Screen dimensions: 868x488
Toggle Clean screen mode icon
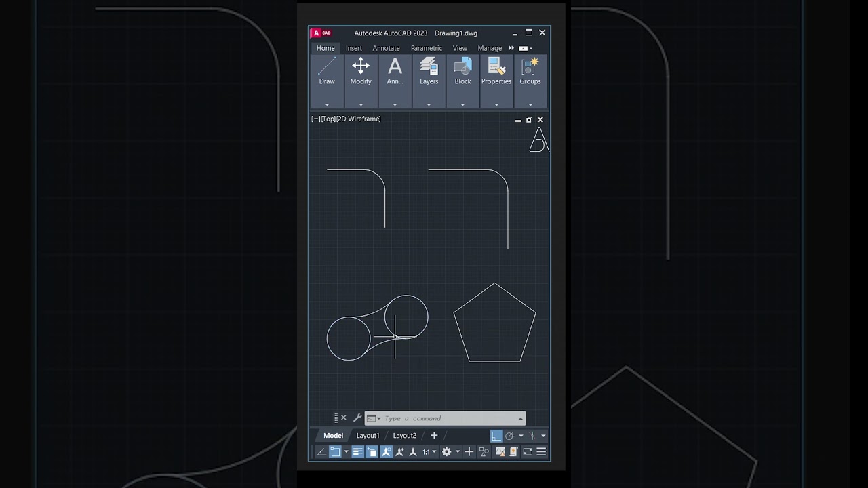[528, 452]
